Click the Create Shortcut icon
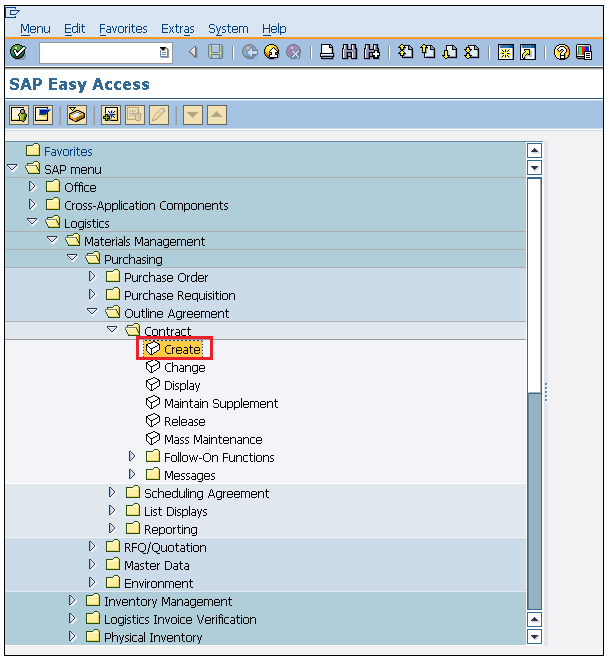Screen dimensions: 610x661 (x=528, y=52)
